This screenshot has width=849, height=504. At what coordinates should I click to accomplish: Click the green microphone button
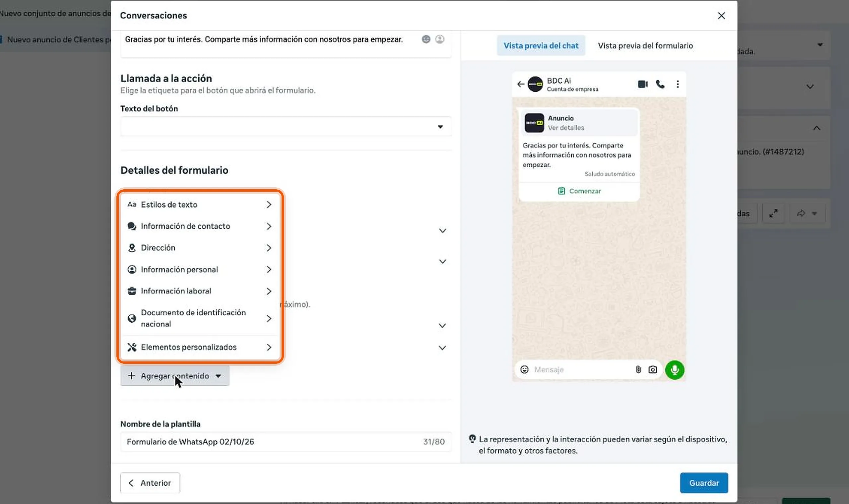[x=675, y=369]
